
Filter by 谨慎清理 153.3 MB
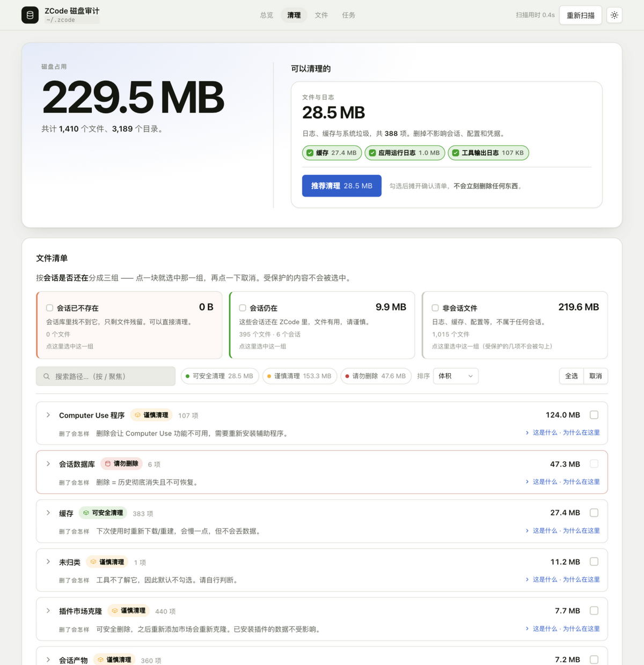[x=300, y=376]
